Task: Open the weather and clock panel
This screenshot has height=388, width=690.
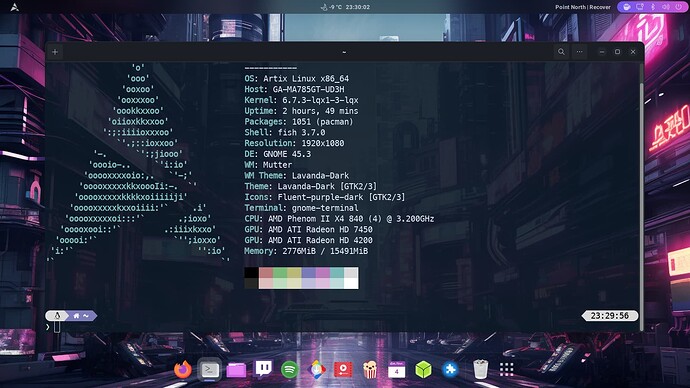Action: click(x=345, y=7)
